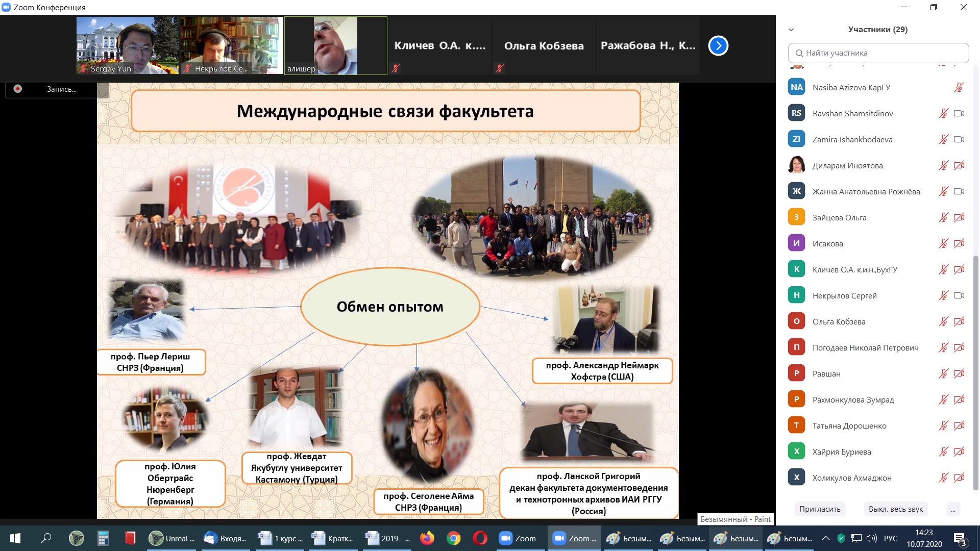
Task: Open the Opera browser taskbar icon
Action: 480,538
